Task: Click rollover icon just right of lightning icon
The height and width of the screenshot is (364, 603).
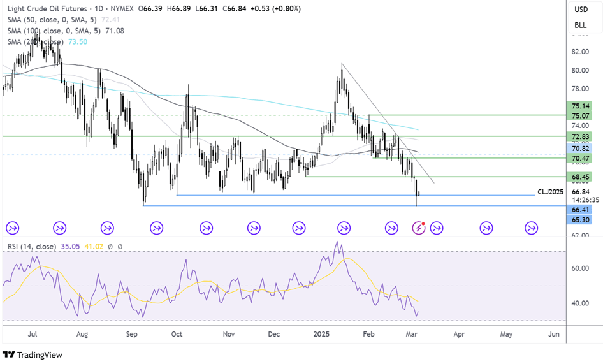Action: click(436, 228)
